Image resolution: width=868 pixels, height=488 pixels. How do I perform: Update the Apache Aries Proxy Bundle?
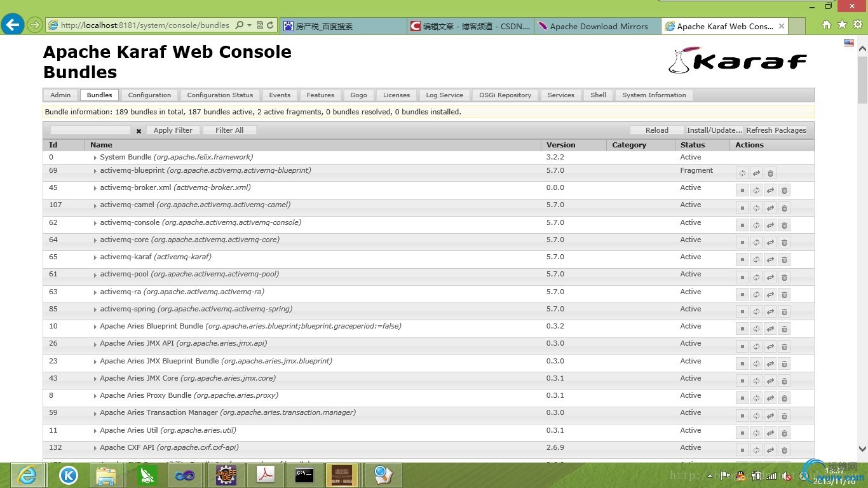770,398
